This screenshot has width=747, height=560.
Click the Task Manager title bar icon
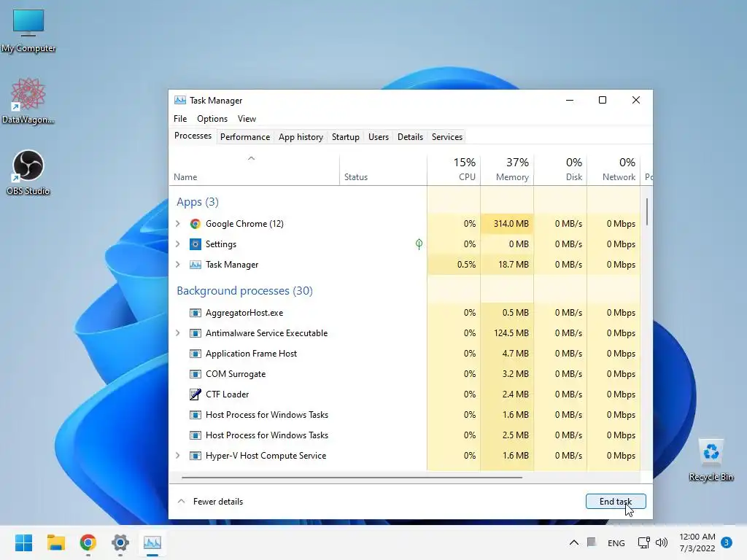click(180, 101)
